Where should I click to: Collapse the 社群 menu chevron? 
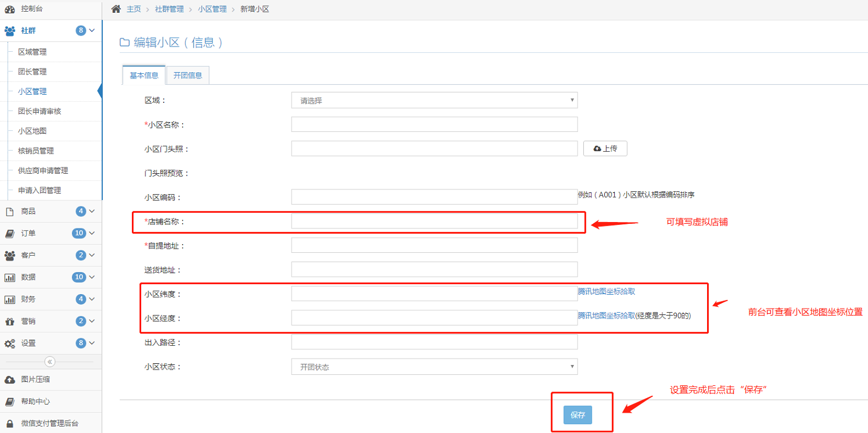(92, 30)
